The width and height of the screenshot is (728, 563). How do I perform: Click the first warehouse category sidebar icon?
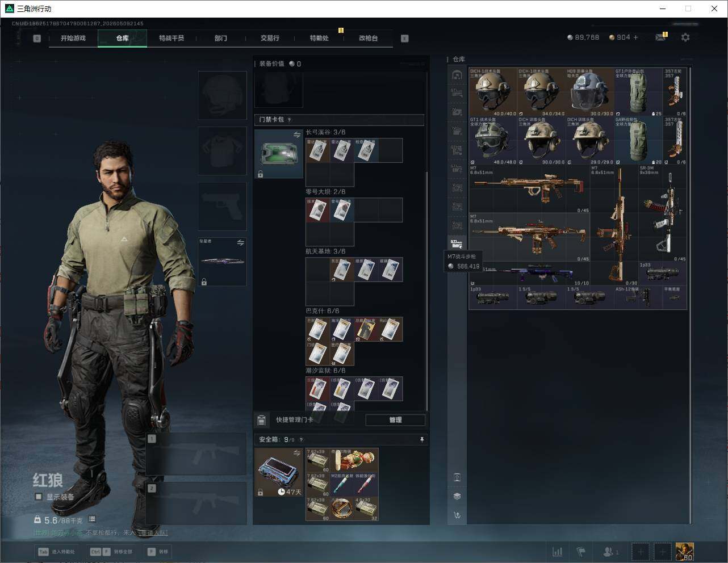(457, 75)
